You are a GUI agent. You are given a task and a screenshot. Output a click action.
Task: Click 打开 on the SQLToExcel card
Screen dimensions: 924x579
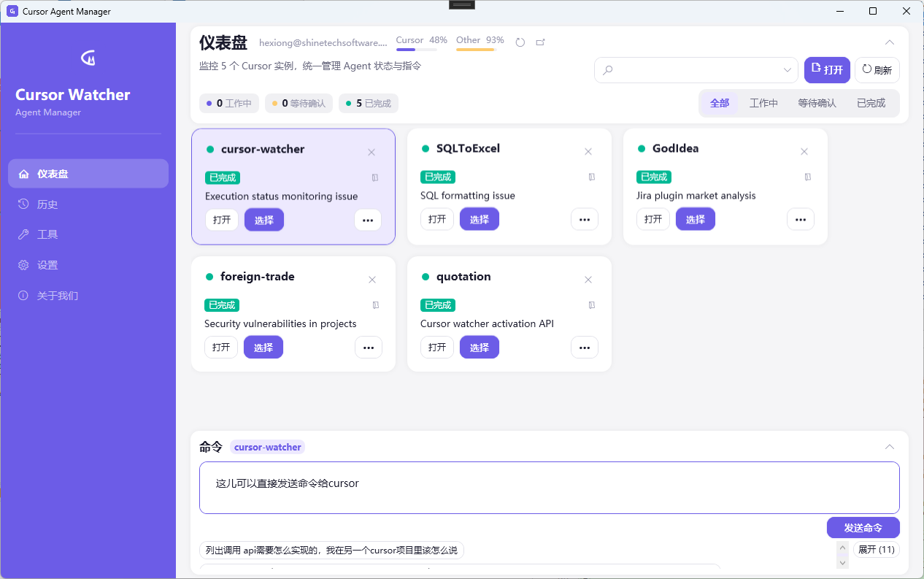437,219
